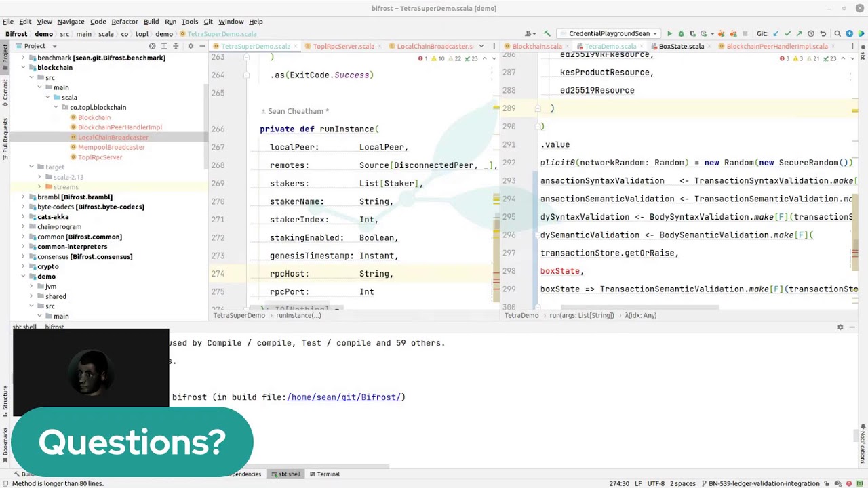868x488 pixels.
Task: Click the LF line separator status item
Action: [x=638, y=483]
